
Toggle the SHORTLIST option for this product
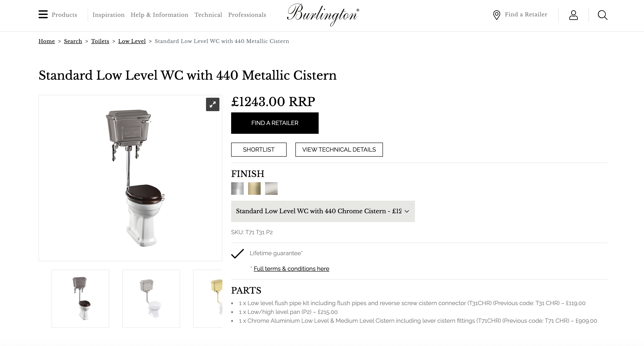click(259, 150)
